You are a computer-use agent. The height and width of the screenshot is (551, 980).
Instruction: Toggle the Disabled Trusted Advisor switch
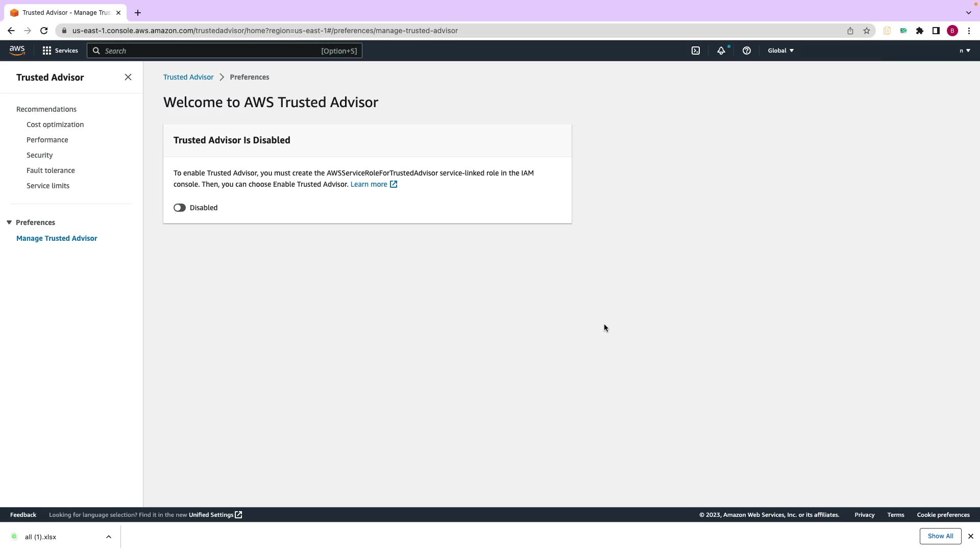pyautogui.click(x=180, y=208)
